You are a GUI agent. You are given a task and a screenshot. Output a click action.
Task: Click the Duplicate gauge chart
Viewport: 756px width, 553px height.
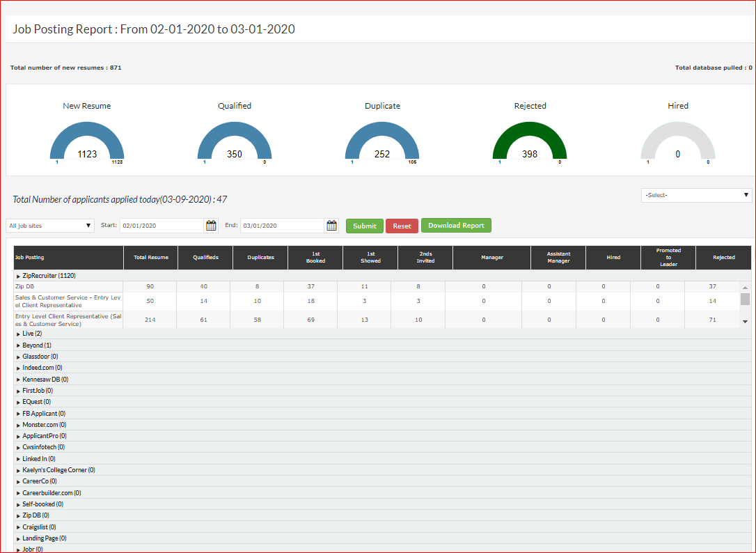click(382, 141)
